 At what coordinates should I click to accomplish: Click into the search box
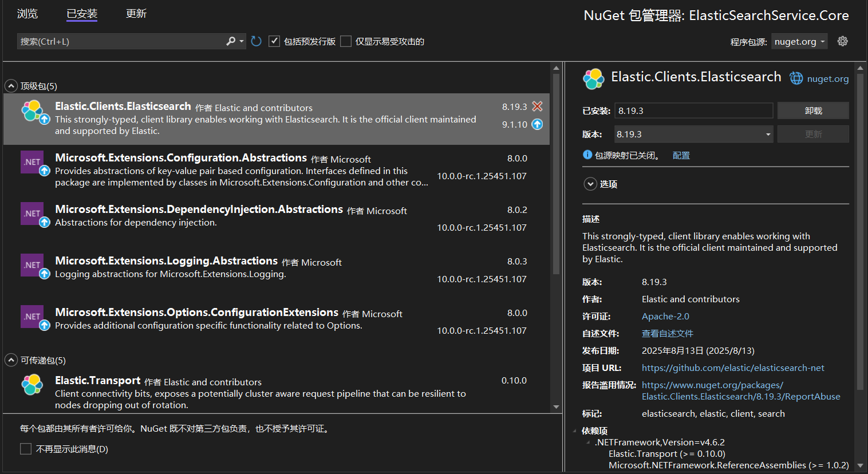tap(120, 41)
